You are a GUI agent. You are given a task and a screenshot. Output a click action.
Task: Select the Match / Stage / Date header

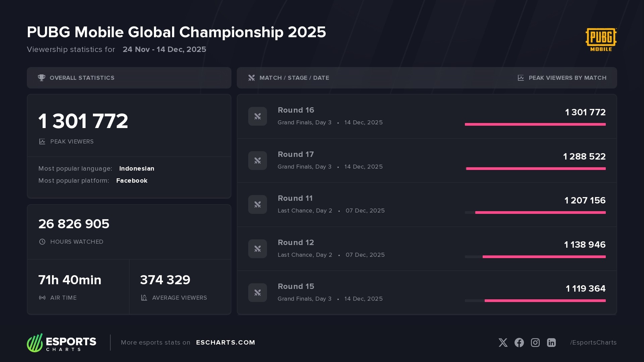point(294,78)
